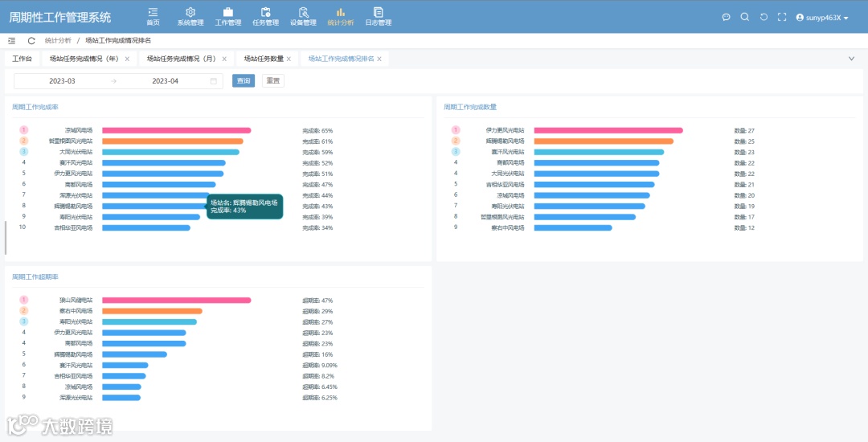The width and height of the screenshot is (868, 442).
Task: Click the 重置 button
Action: [273, 81]
